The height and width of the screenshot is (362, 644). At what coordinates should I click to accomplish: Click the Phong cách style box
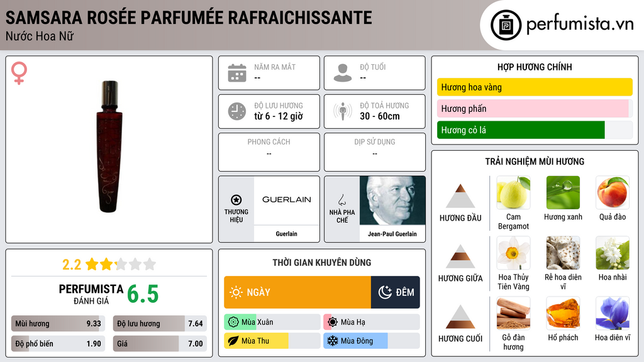point(269,152)
